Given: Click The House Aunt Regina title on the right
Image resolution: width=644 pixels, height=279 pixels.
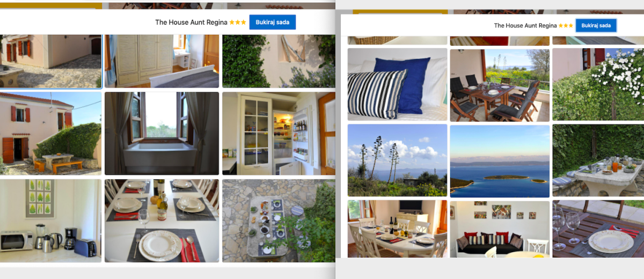Looking at the screenshot, I should click(x=525, y=26).
